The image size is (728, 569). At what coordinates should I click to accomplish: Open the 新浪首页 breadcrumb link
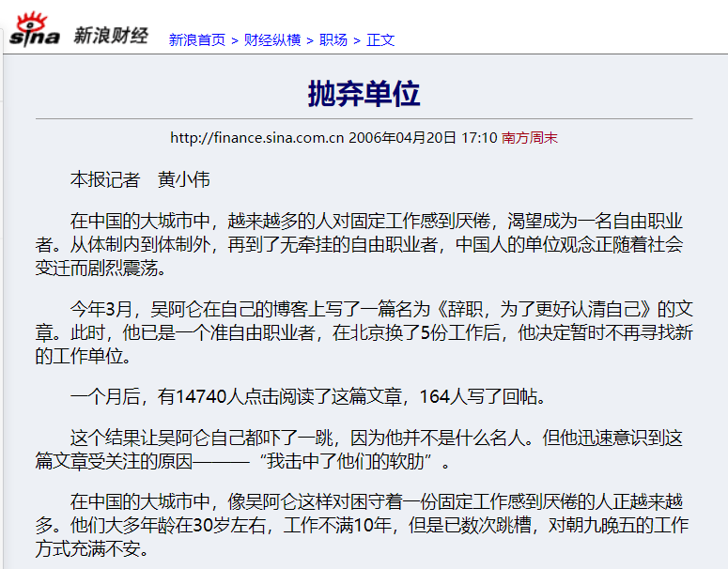click(197, 40)
